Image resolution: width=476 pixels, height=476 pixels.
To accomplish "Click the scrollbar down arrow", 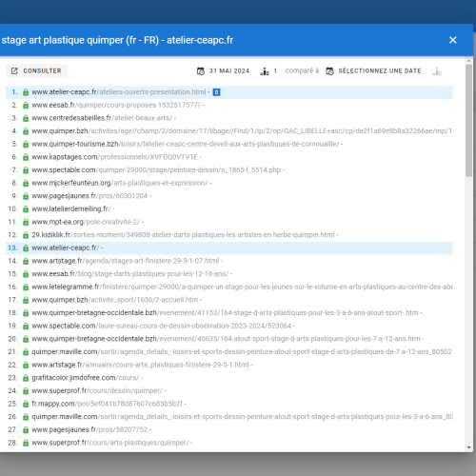I will [x=468, y=447].
